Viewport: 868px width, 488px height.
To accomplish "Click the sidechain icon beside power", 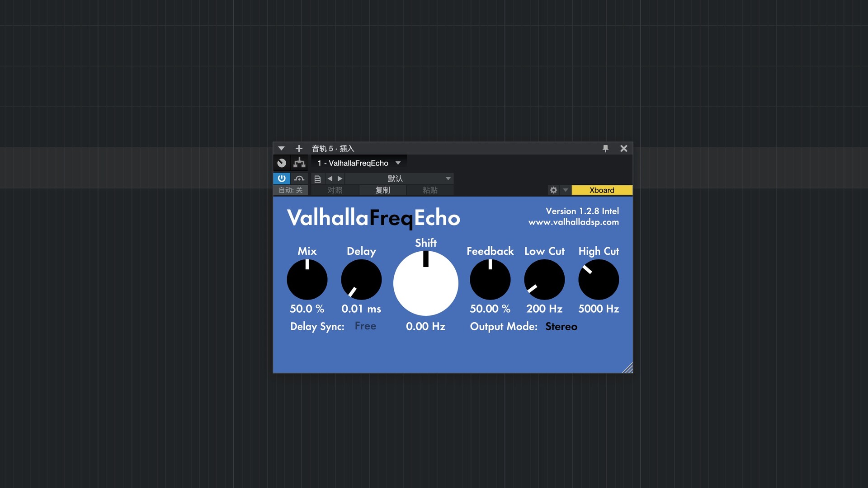I will tap(299, 178).
